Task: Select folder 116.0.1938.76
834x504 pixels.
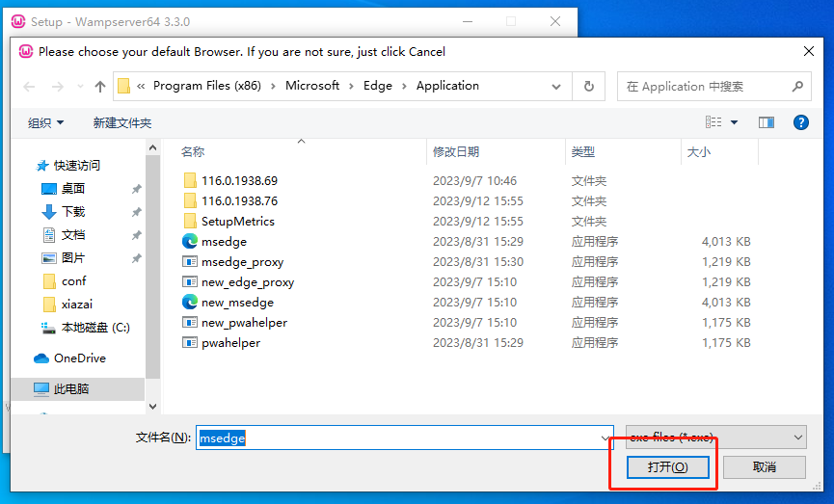Action: [x=239, y=201]
